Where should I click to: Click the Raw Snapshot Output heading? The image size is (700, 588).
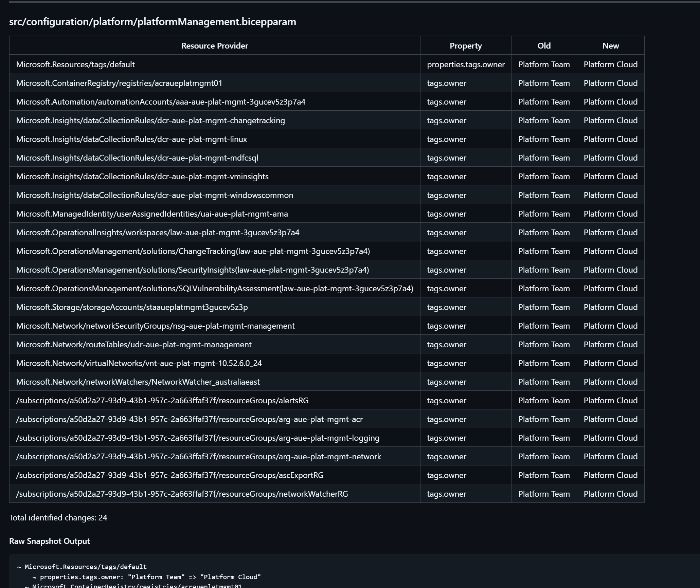(x=49, y=541)
